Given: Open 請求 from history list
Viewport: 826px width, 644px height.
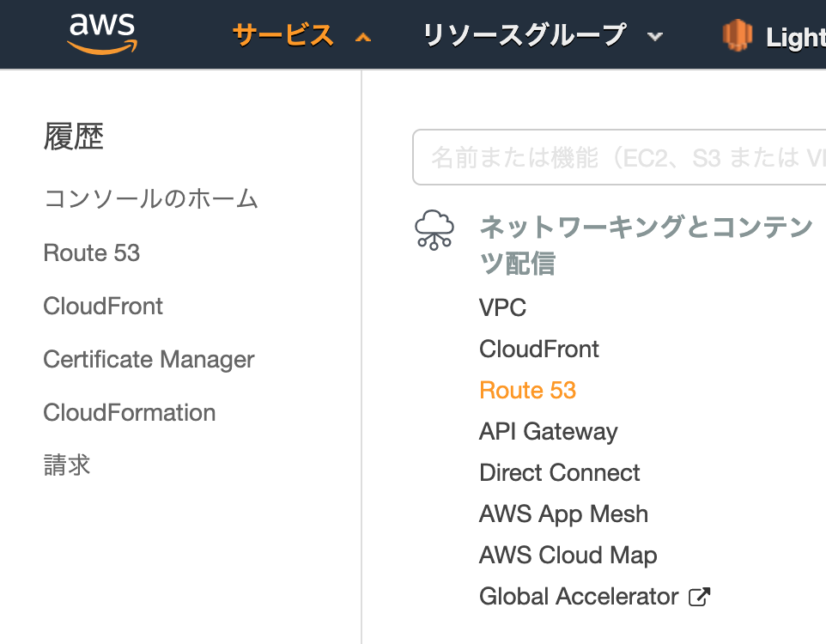Looking at the screenshot, I should [x=67, y=465].
